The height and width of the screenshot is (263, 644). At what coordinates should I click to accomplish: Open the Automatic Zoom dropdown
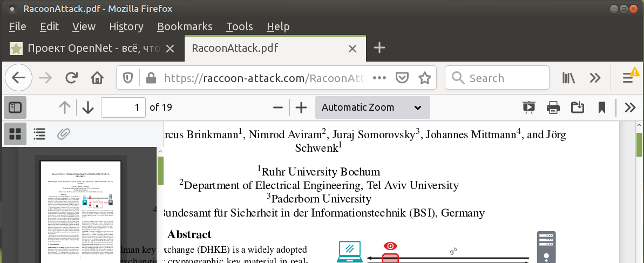pos(372,107)
